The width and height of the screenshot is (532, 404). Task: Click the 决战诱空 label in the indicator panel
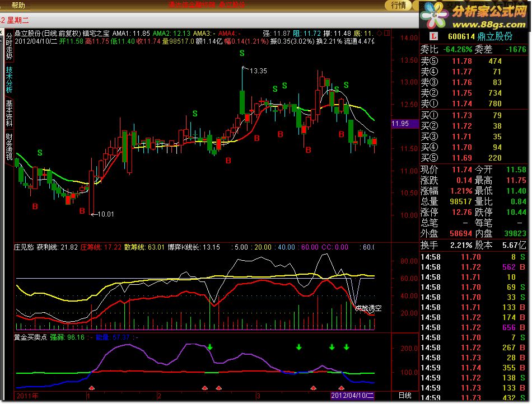368,308
